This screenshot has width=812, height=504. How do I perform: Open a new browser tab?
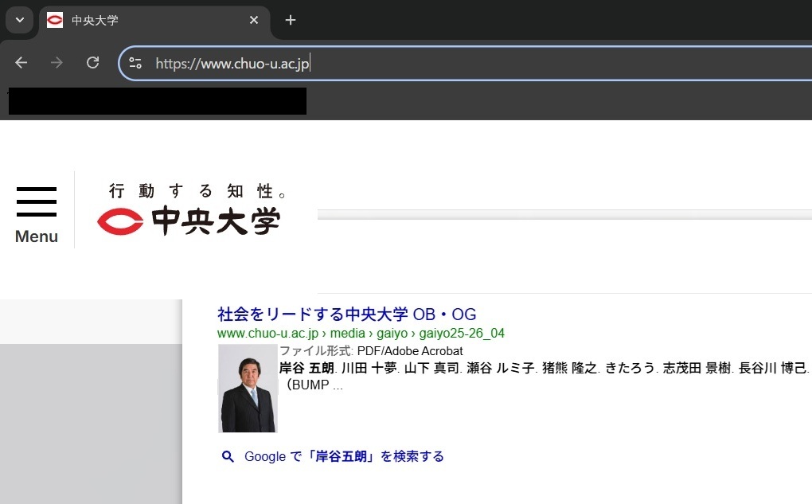coord(291,20)
